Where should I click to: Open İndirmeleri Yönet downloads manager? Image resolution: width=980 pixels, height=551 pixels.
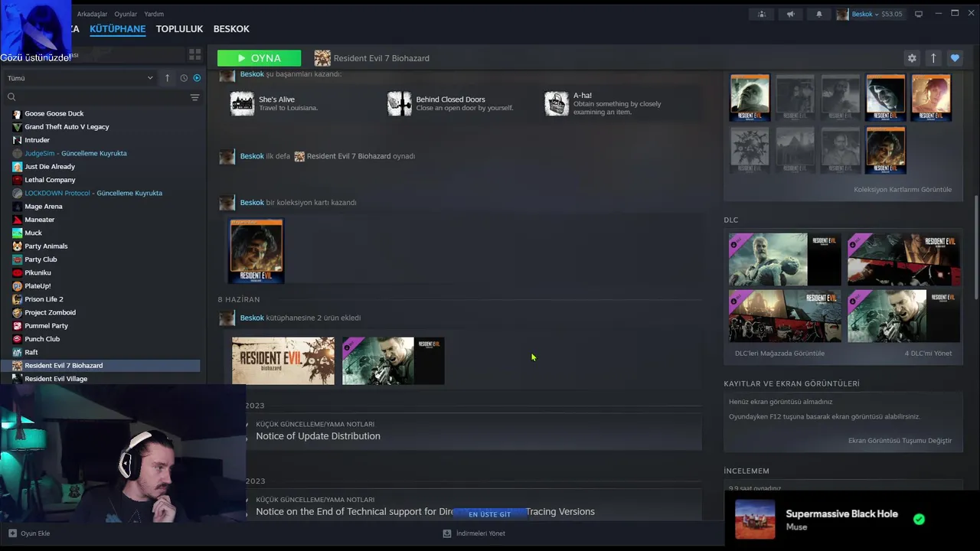474,533
